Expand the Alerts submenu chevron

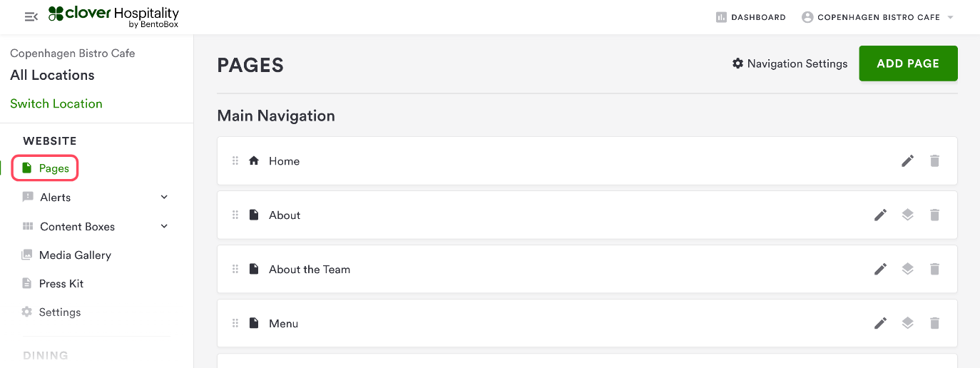click(x=164, y=198)
